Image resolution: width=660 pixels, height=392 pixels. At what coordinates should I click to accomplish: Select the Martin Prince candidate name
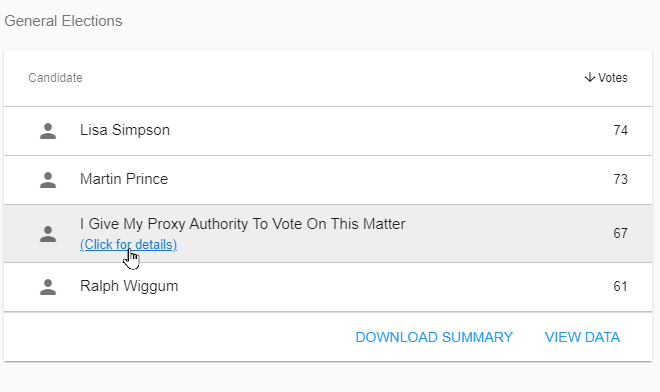(124, 179)
